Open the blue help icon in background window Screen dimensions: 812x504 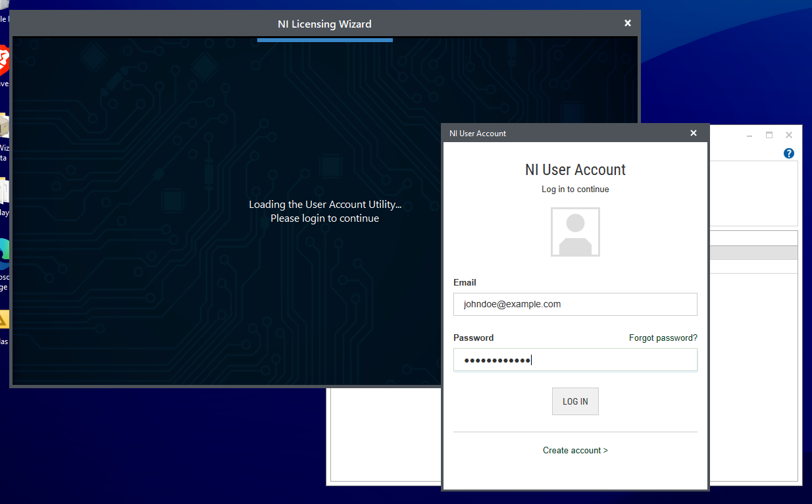coord(789,153)
